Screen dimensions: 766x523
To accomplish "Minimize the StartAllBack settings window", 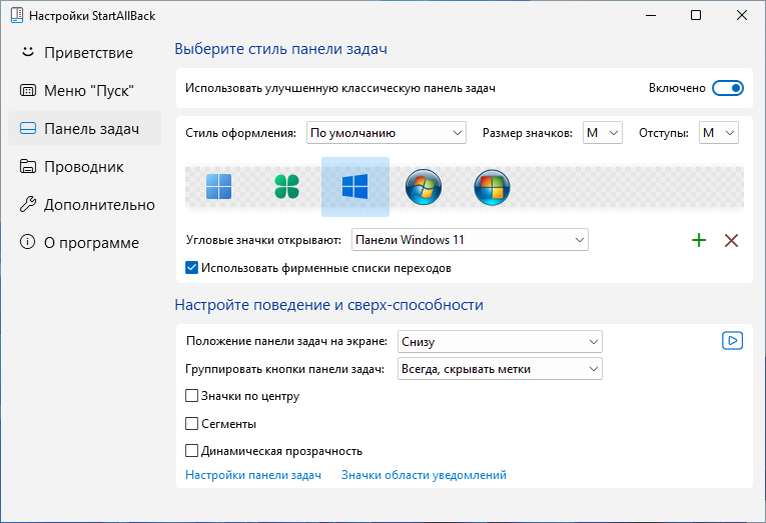I will point(651,15).
